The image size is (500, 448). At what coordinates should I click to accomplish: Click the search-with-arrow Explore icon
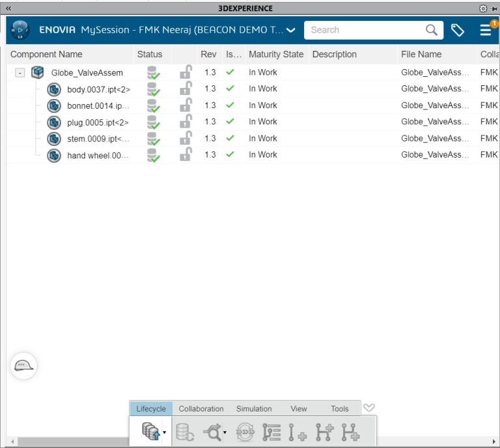tap(212, 432)
